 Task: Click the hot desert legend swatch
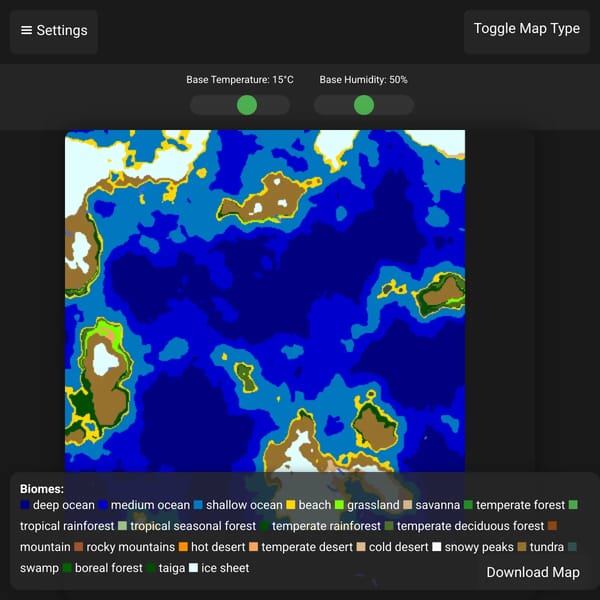[183, 547]
